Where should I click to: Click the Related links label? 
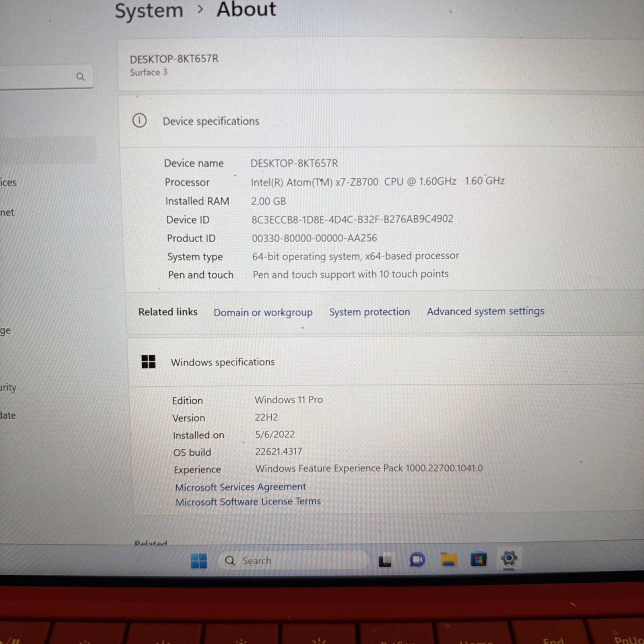[x=168, y=312]
